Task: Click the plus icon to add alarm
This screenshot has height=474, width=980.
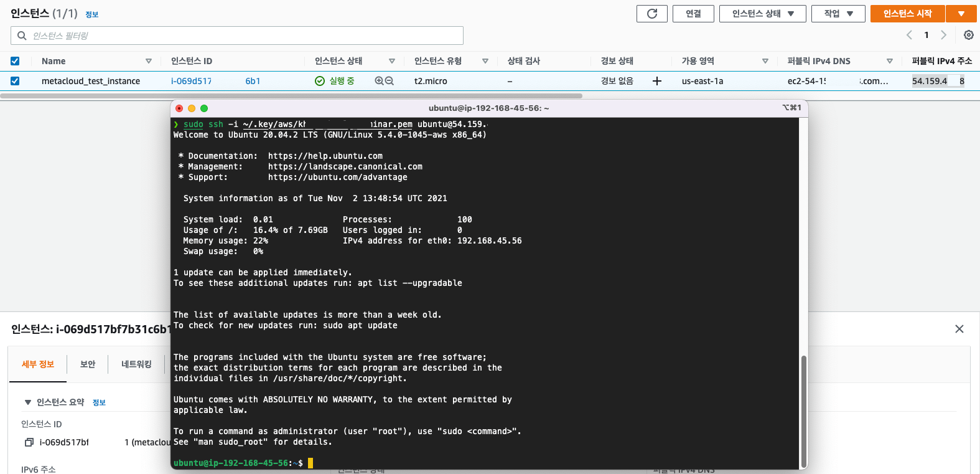Action: click(x=656, y=81)
